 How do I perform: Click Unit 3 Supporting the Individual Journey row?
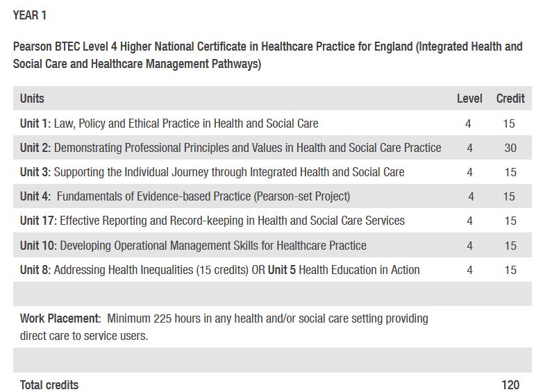coord(212,172)
